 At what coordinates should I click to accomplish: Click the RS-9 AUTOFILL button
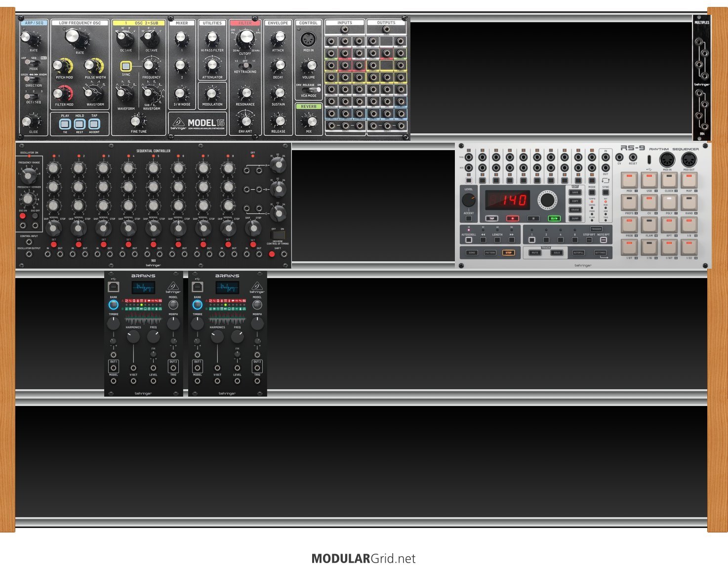578,252
